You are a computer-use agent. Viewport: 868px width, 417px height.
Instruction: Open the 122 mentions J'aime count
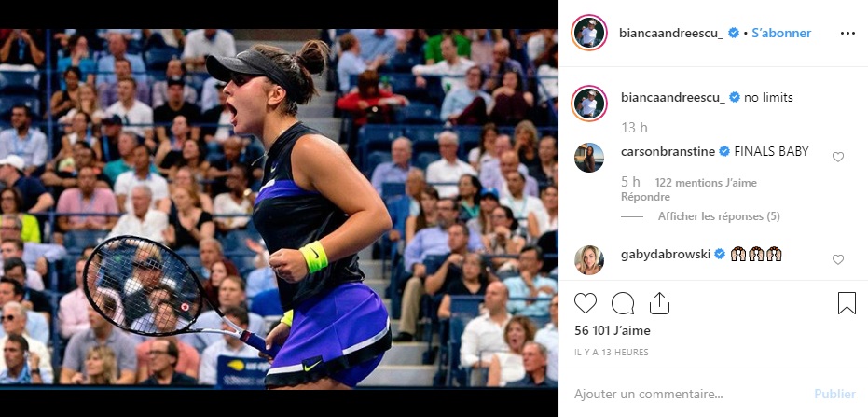coord(706,183)
